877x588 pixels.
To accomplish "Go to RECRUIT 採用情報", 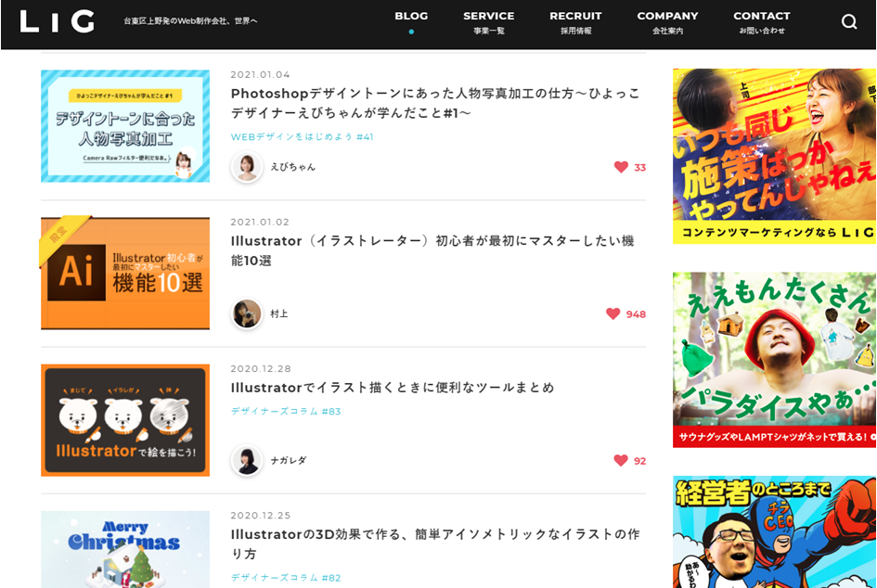I will (575, 22).
